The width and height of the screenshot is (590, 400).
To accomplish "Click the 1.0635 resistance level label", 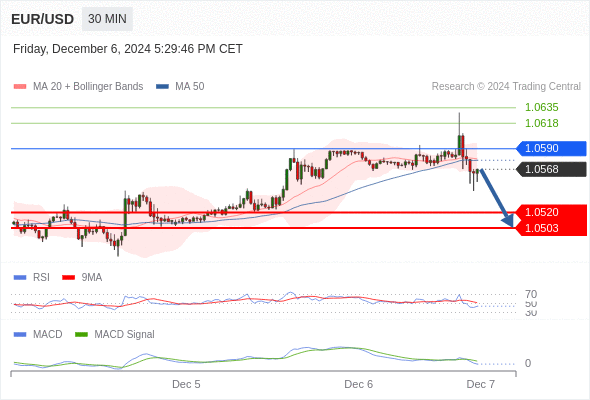I will tap(541, 107).
